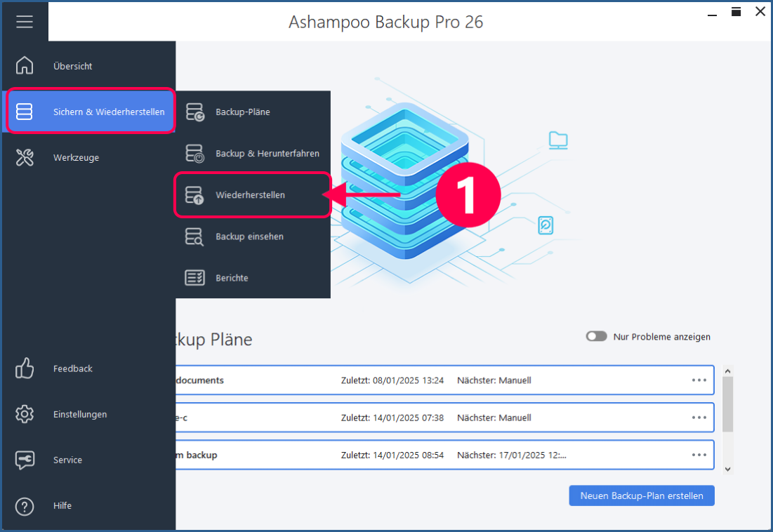This screenshot has width=773, height=532.
Task: Open options menu for plan dated 14/01/2025 08:54
Action: click(699, 455)
